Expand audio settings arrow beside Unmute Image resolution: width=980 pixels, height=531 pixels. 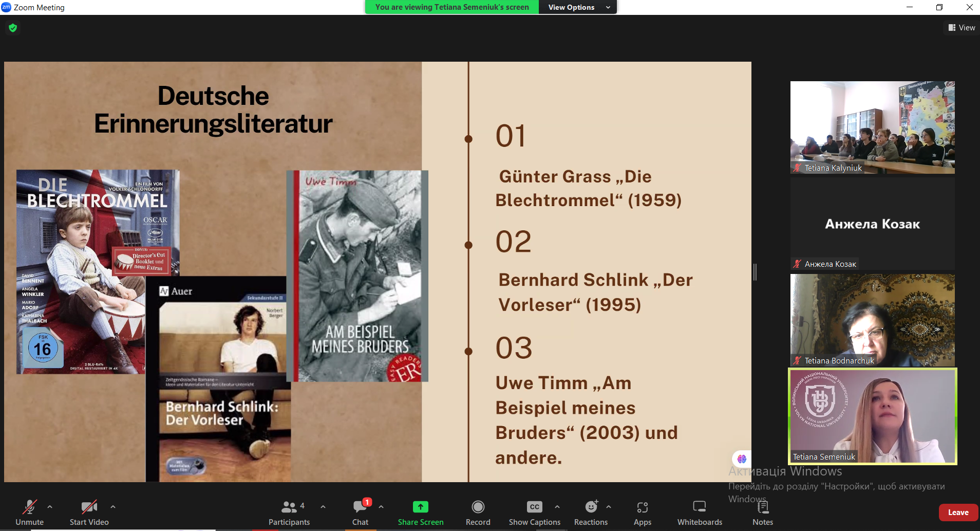click(50, 507)
